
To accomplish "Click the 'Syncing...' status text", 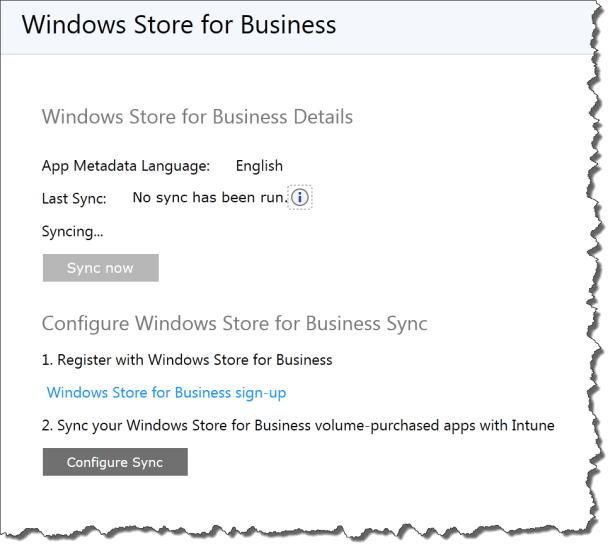I will point(73,231).
